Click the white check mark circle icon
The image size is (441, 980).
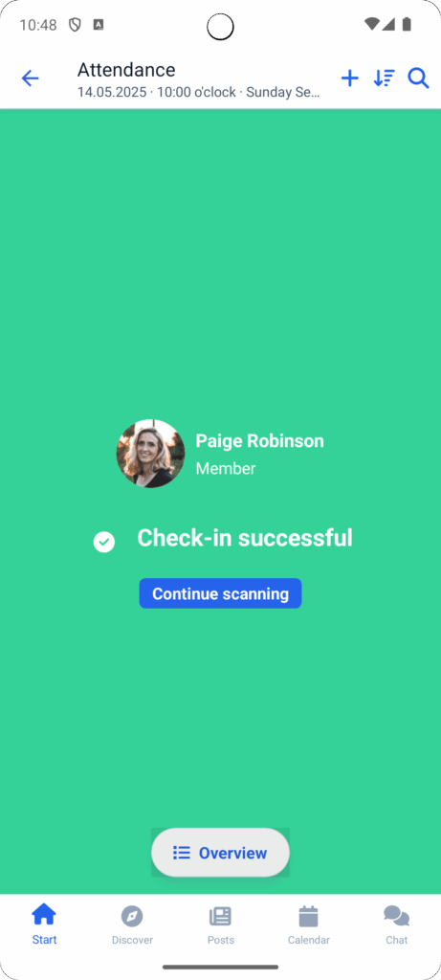[104, 542]
